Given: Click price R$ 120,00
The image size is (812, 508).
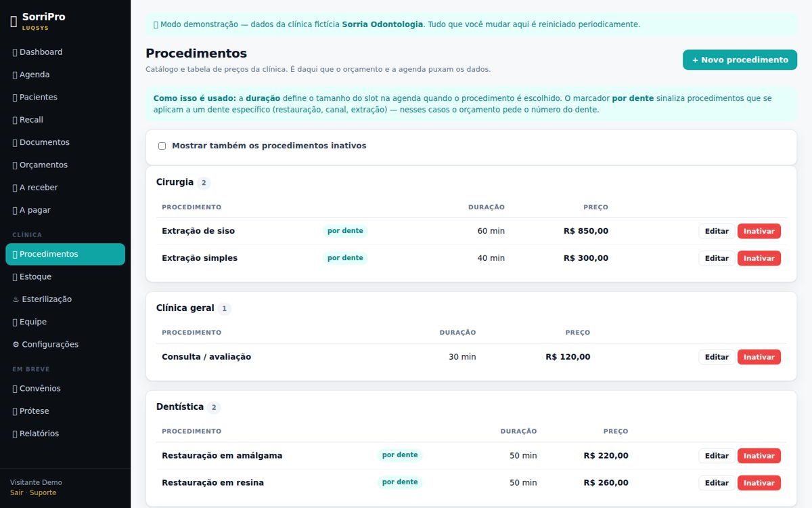Looking at the screenshot, I should click(x=568, y=357).
